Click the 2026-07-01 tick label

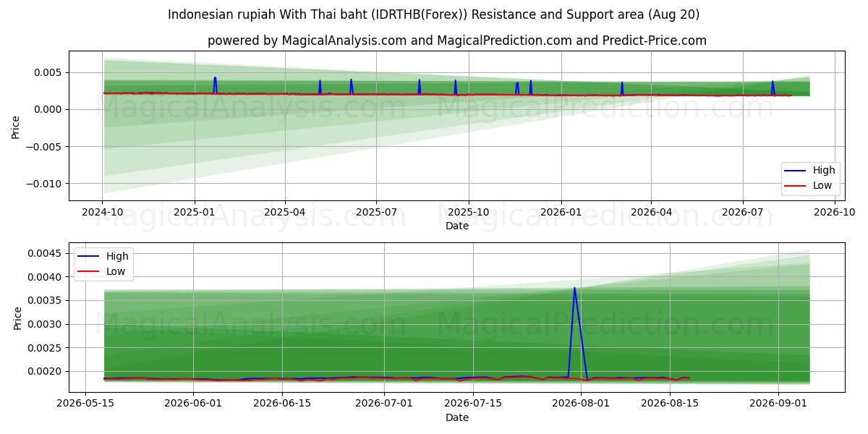click(383, 404)
